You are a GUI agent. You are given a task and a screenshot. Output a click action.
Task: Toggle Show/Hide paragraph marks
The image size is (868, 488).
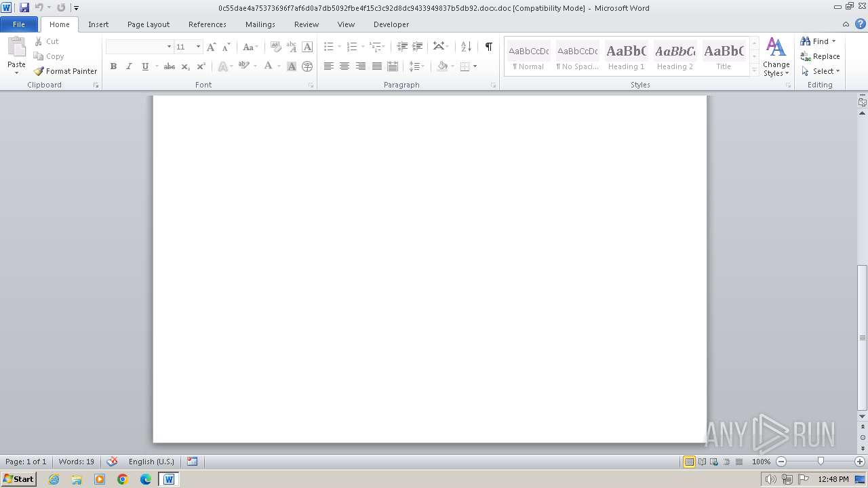(488, 47)
